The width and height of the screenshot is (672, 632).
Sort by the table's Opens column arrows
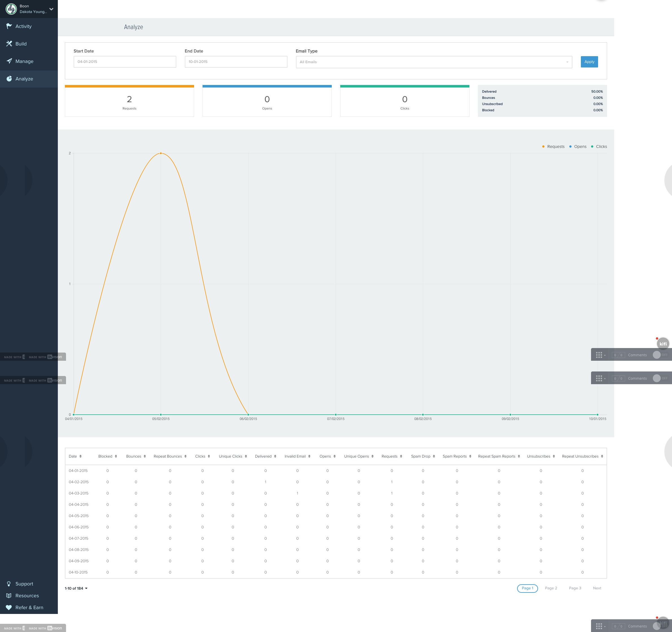335,456
